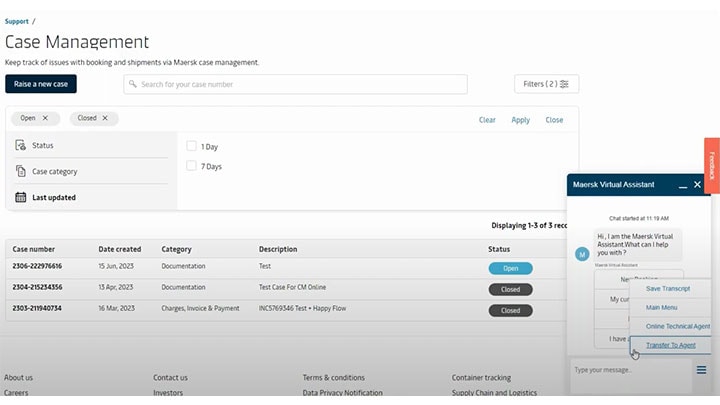The image size is (720, 405).
Task: Check the 1 Day checkbox
Action: pyautogui.click(x=192, y=146)
